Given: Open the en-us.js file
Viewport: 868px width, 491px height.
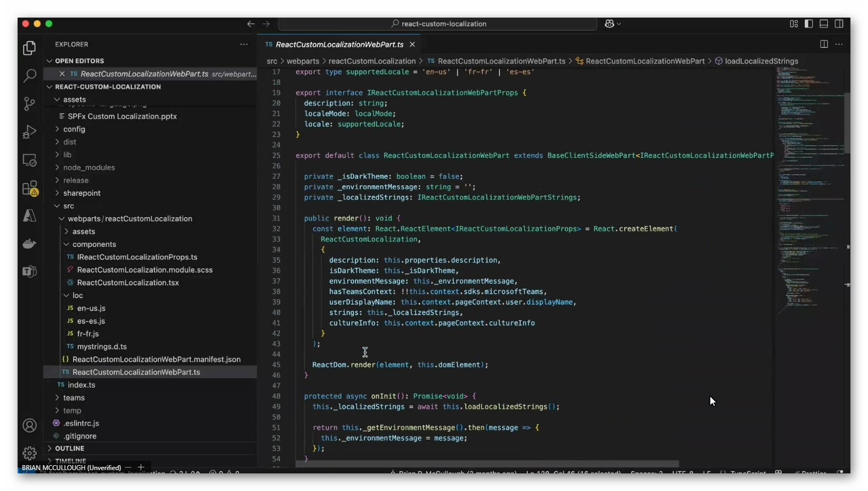Looking at the screenshot, I should [151, 308].
